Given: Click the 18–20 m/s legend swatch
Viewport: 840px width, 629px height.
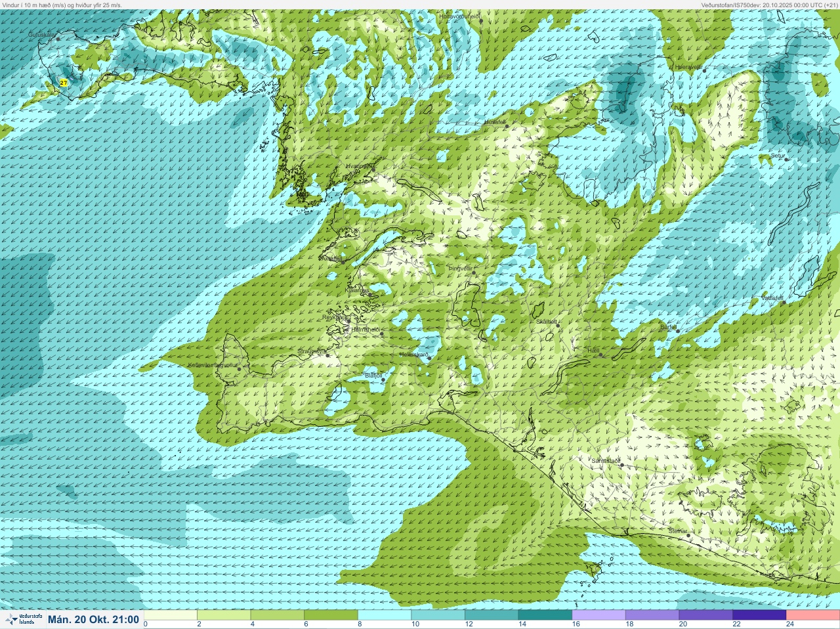Looking at the screenshot, I should click(652, 615).
